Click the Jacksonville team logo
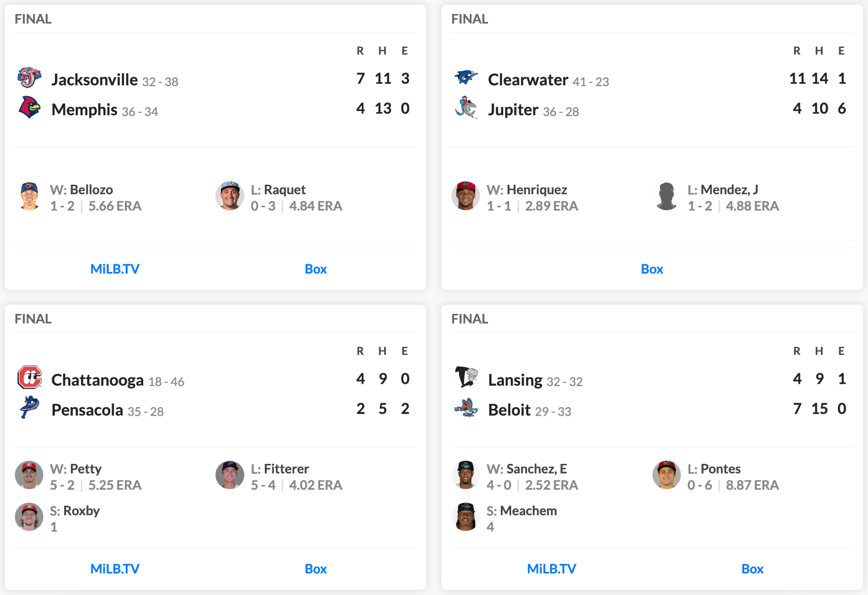The height and width of the screenshot is (595, 868). point(29,78)
